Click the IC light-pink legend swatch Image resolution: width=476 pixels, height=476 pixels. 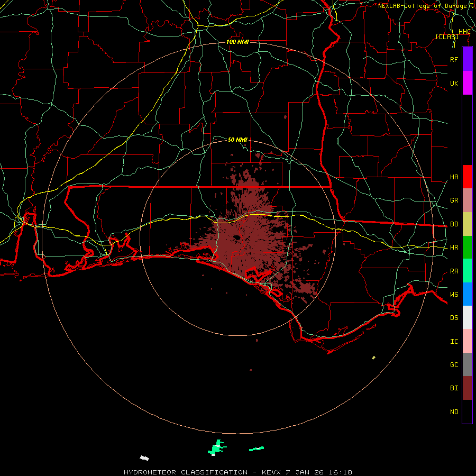point(467,341)
